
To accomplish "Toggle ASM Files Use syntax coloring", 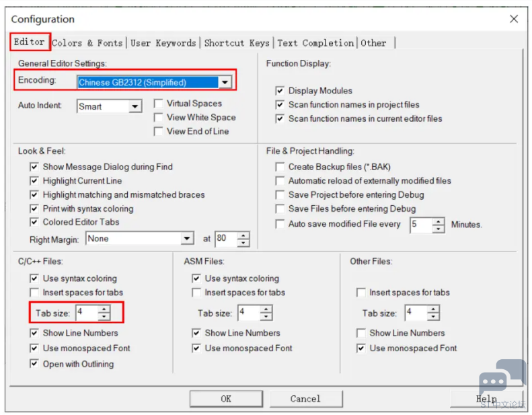I will pyautogui.click(x=196, y=278).
